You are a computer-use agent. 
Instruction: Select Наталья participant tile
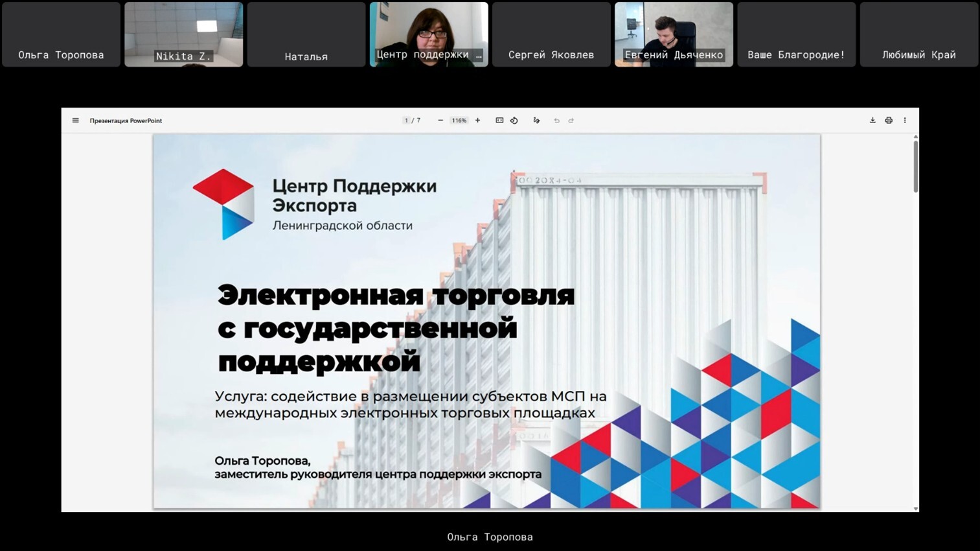306,34
